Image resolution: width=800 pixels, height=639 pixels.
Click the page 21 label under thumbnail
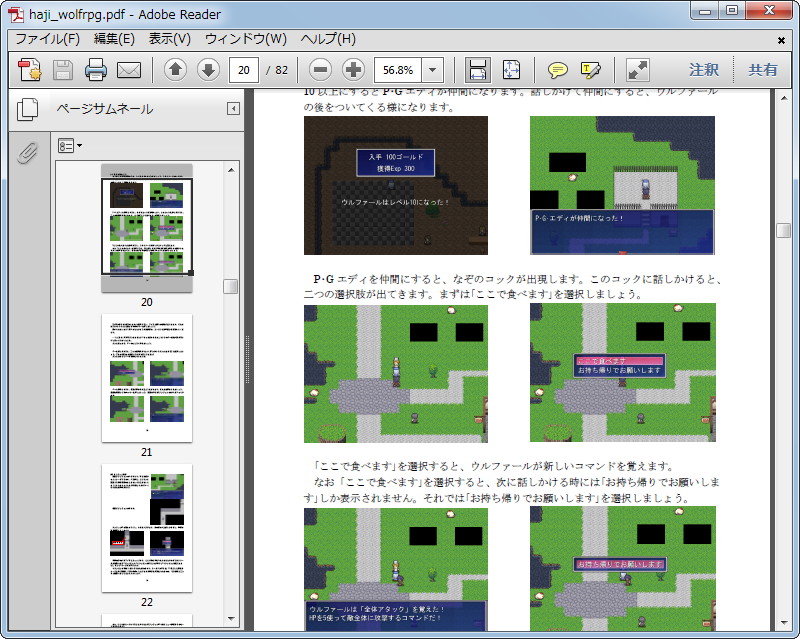pyautogui.click(x=147, y=452)
